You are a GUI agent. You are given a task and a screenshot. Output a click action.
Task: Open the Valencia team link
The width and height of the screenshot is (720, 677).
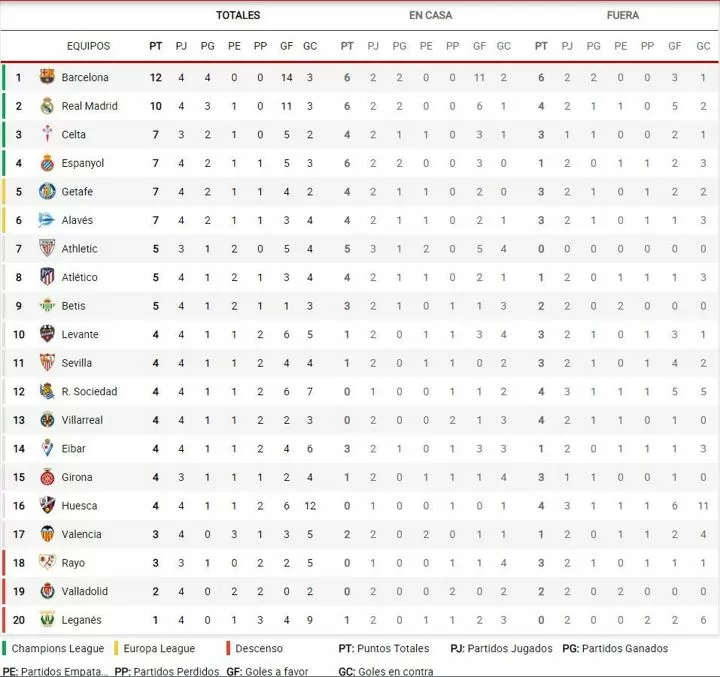click(81, 534)
